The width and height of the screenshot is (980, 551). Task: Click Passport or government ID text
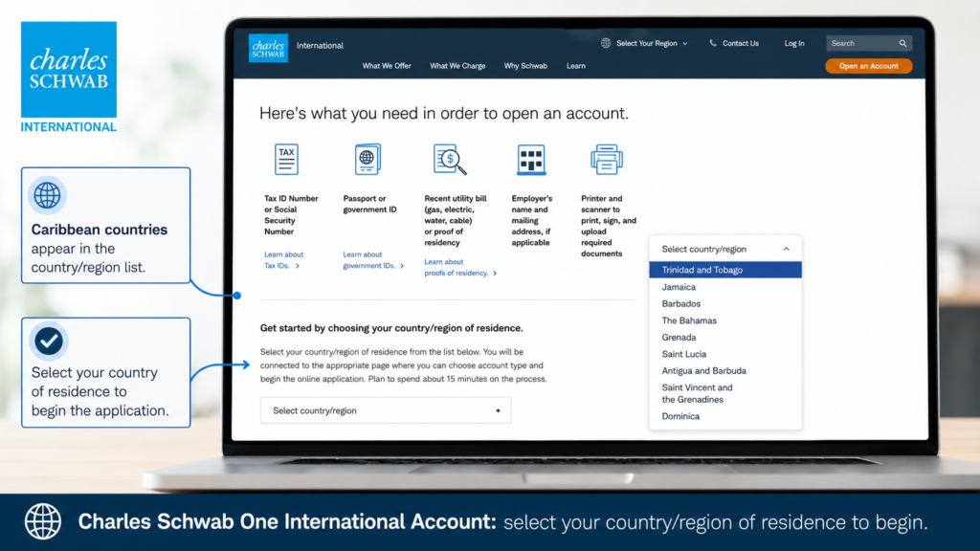pyautogui.click(x=370, y=204)
